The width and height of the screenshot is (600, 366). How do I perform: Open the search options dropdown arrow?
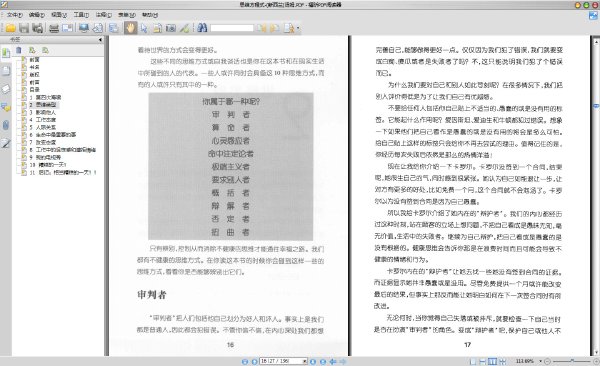tap(298, 28)
